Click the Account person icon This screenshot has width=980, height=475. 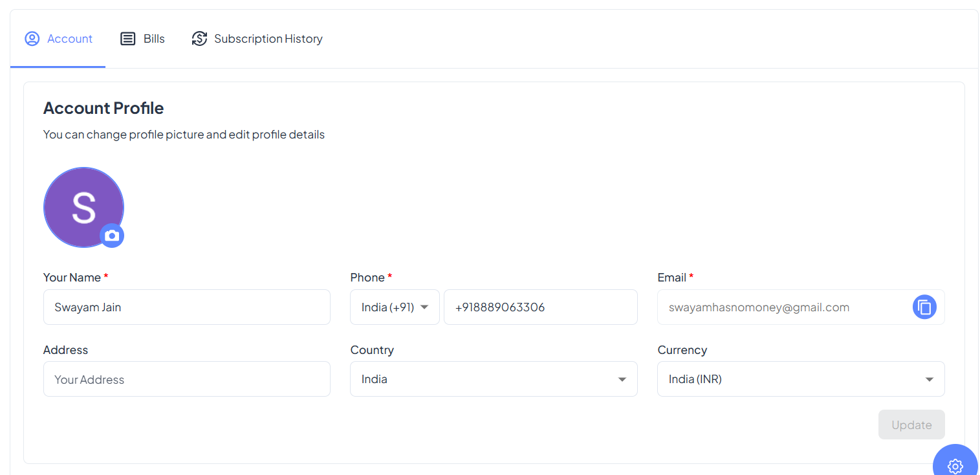point(32,39)
